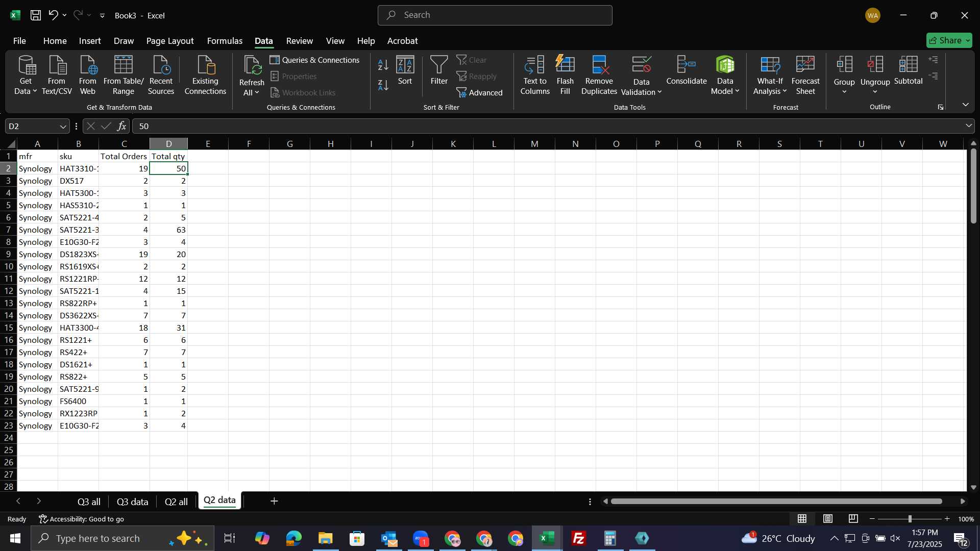The height and width of the screenshot is (551, 980).
Task: Click the Subtotal command
Action: click(x=909, y=71)
